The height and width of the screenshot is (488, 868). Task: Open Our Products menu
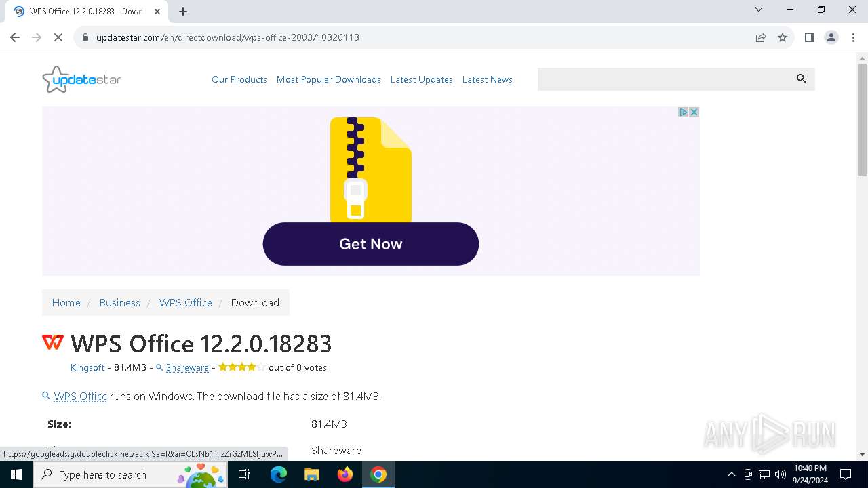pos(239,79)
